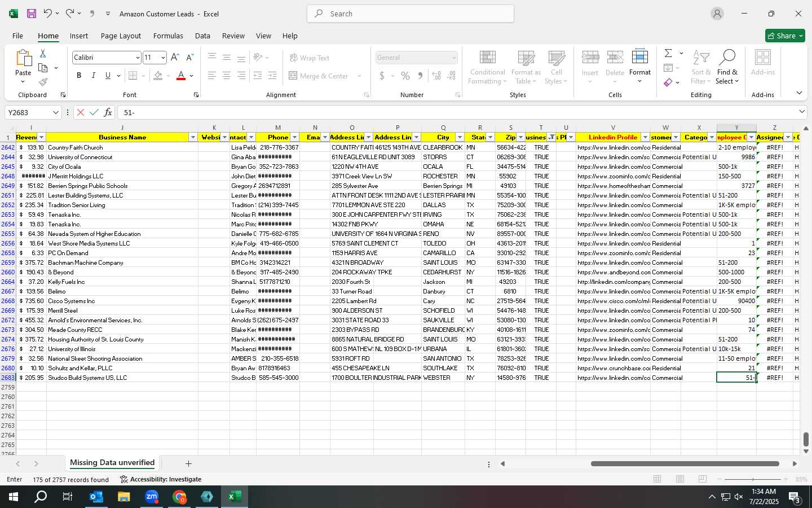Screen dimensions: 812x508
Task: Switch to Page Layout view icon
Action: coord(680,479)
